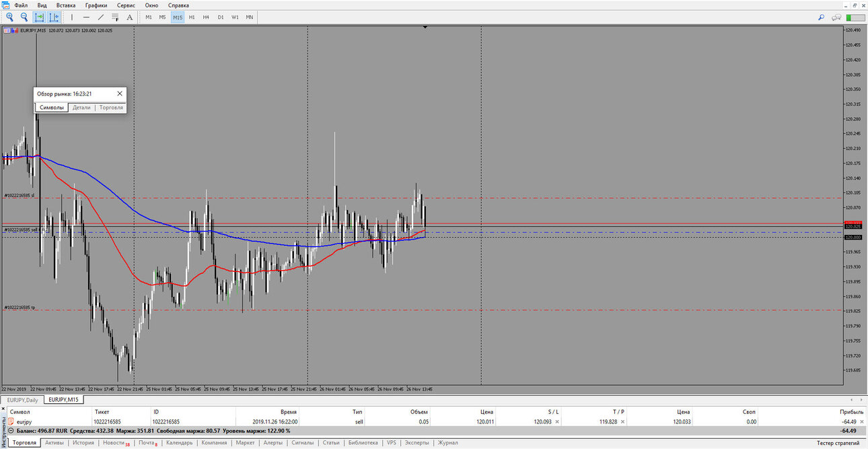868x449 pixels.
Task: Select M15 timeframe button
Action: pyautogui.click(x=178, y=17)
